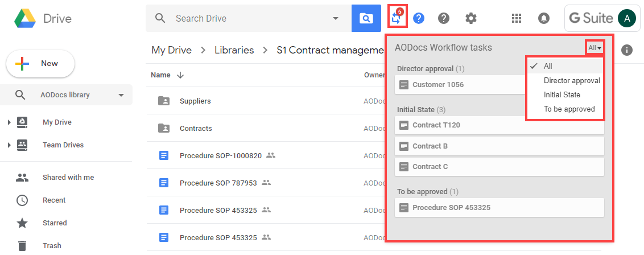Open the Trash section

click(52, 245)
